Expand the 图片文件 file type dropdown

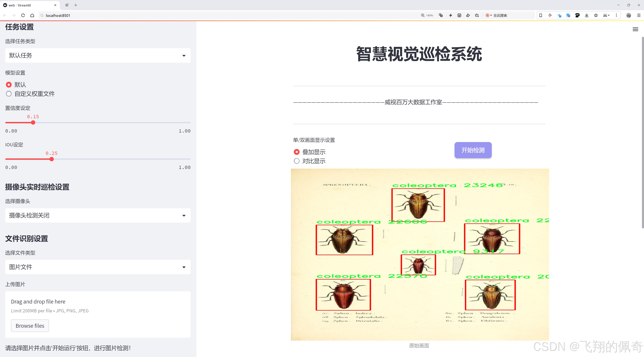(x=98, y=267)
